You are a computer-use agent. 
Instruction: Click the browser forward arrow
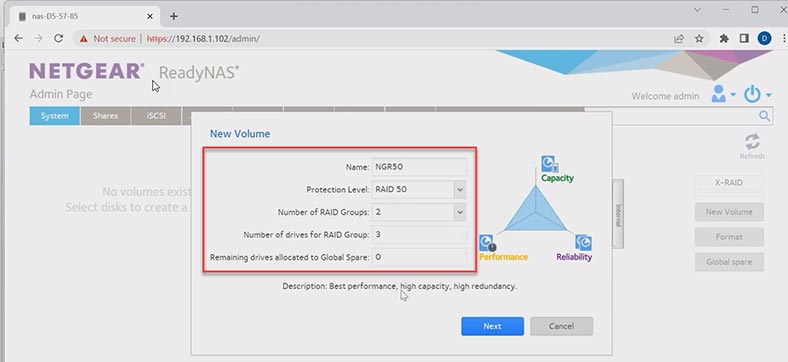pos(38,38)
